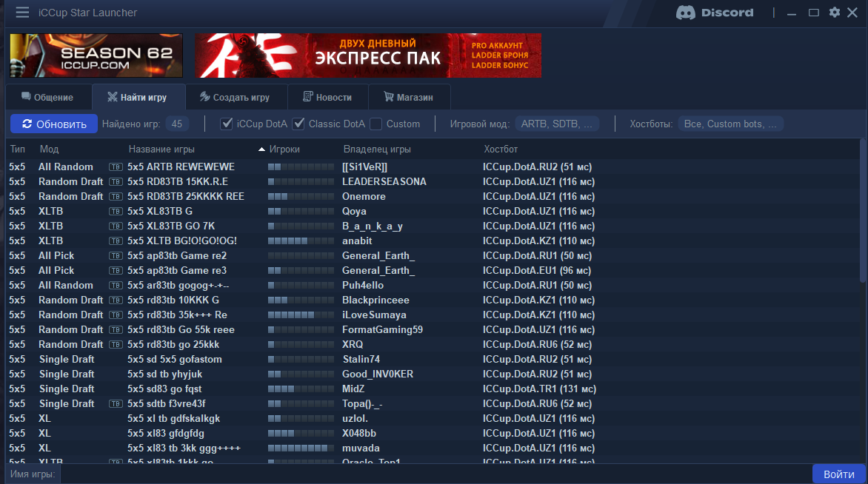This screenshot has width=868, height=484.
Task: Select game 5x5 xl83 tb 3kk ggg++++
Action: point(184,448)
